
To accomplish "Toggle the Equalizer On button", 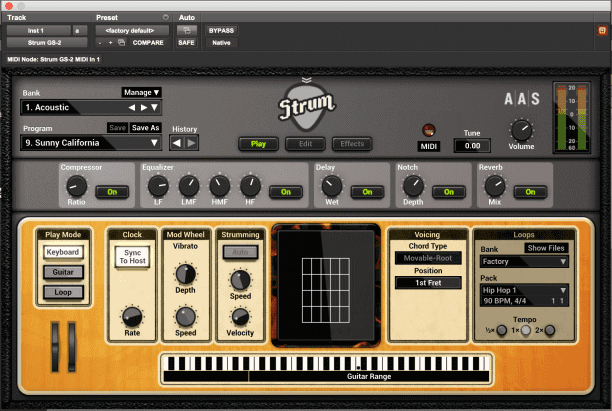I will point(286,192).
